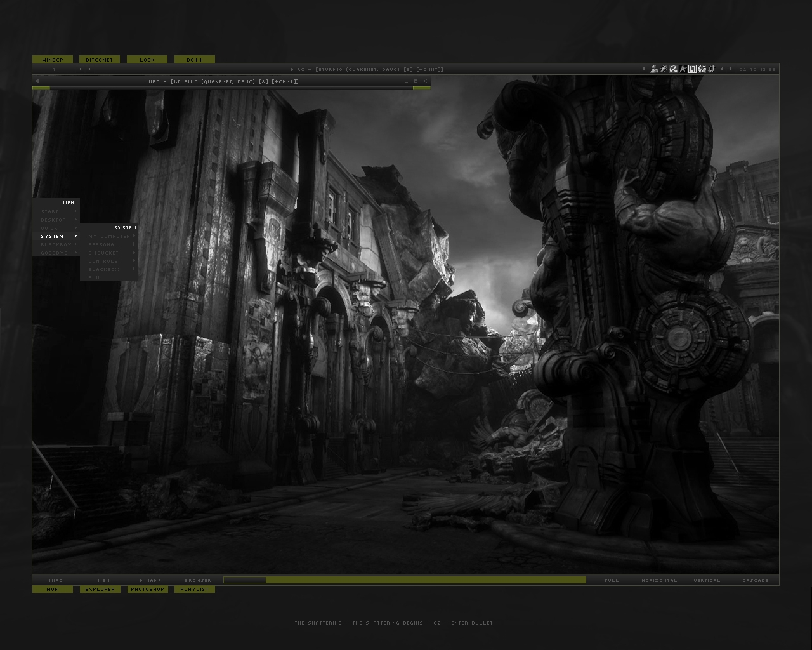Click the Horizontal tiling option

[659, 580]
